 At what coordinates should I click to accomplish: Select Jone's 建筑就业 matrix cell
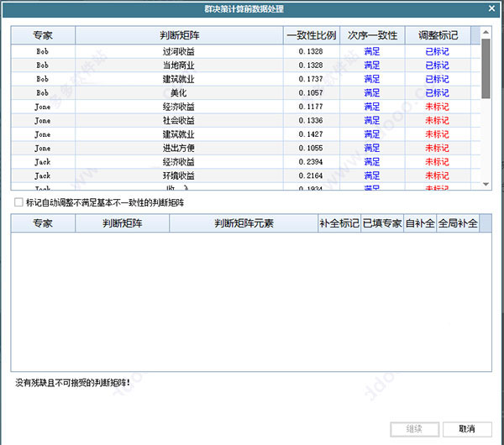coord(179,134)
